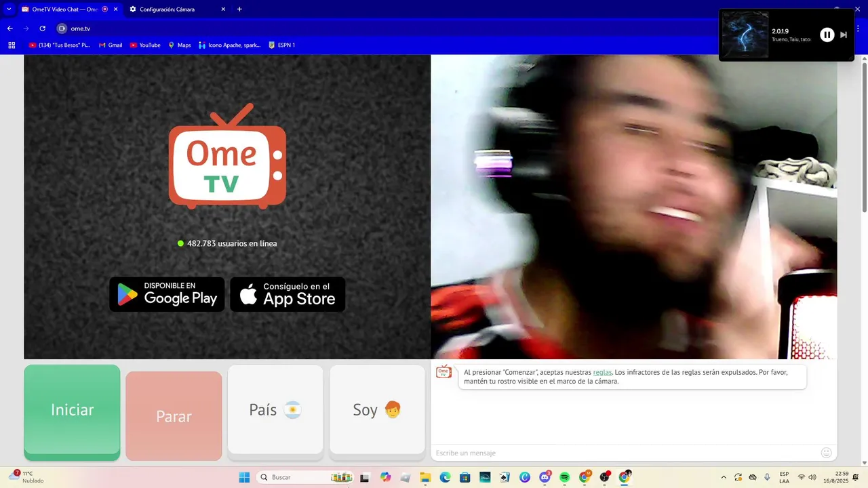868x488 pixels.
Task: Open Solitaire from the taskbar
Action: tap(505, 477)
